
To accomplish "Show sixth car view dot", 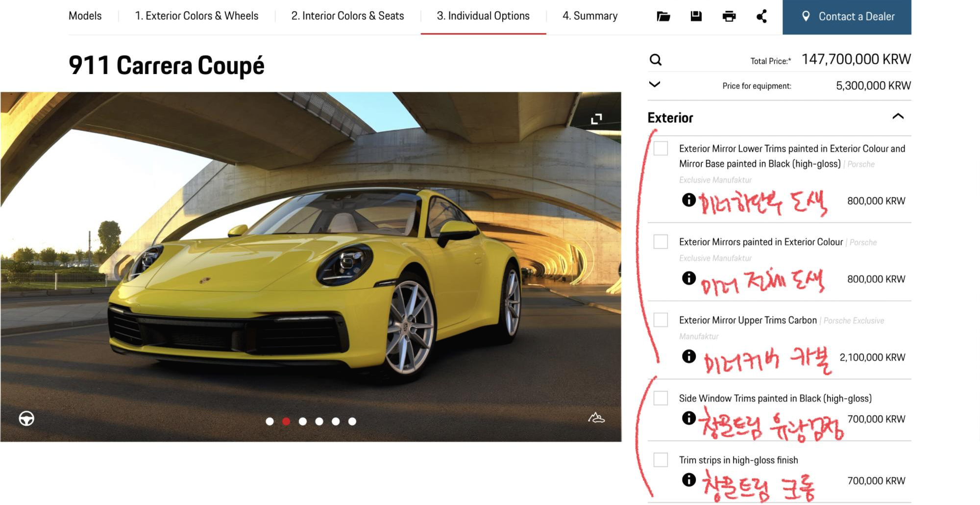I will click(x=352, y=421).
